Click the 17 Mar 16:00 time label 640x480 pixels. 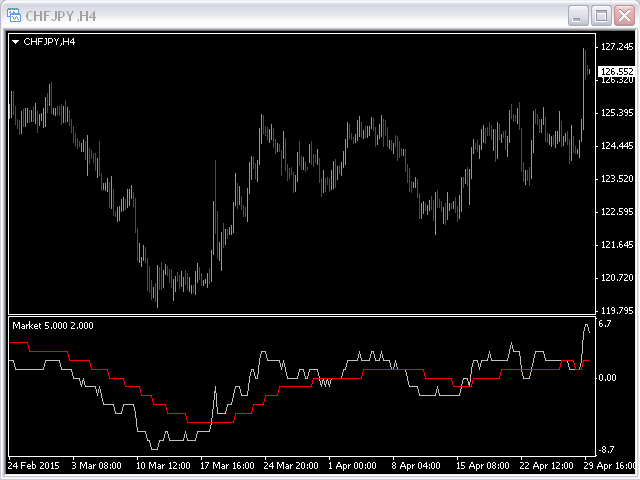226,465
